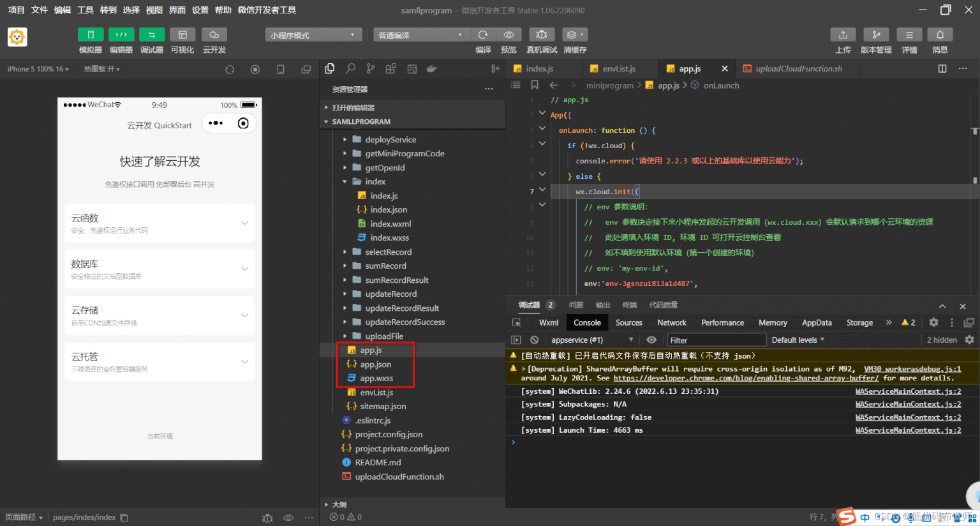
Task: Click the simulator refresh icon
Action: (x=230, y=69)
